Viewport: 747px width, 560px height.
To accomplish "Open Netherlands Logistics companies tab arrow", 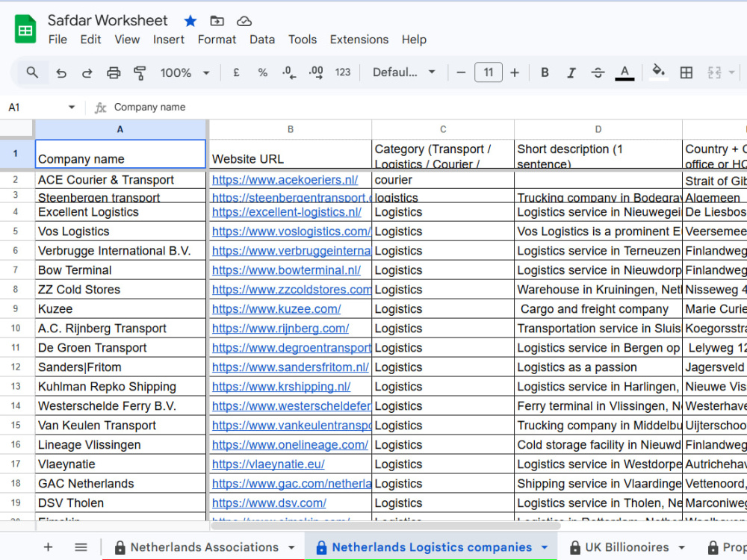I will point(544,547).
